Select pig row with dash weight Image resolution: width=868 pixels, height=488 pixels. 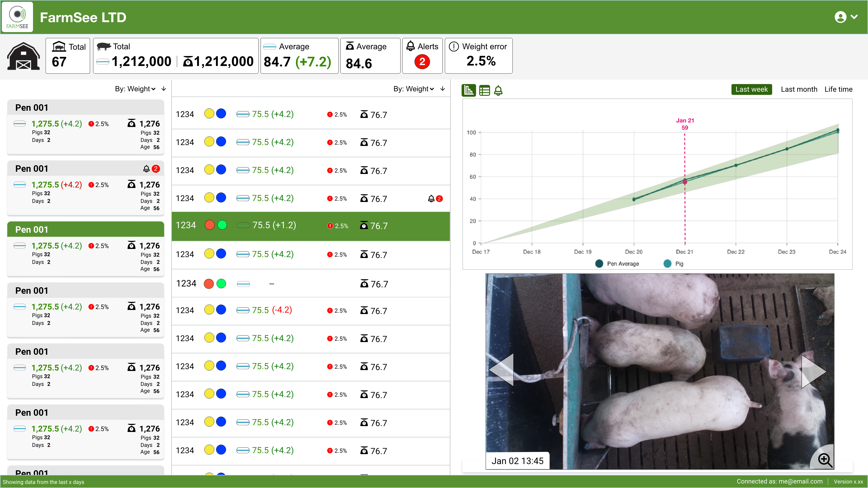pos(311,283)
